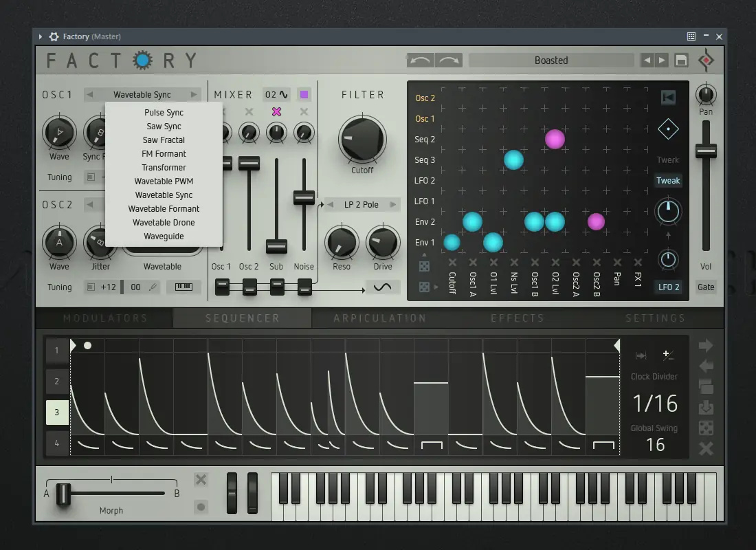Viewport: 756px width, 550px height.
Task: Open OSC1 Wavetable Sync type dropdown
Action: pos(142,95)
